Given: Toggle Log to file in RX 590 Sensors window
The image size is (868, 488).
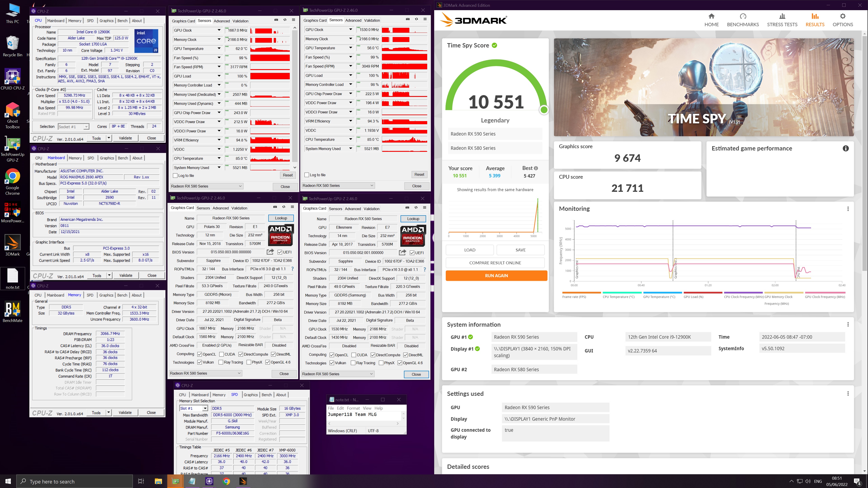Looking at the screenshot, I should [175, 176].
